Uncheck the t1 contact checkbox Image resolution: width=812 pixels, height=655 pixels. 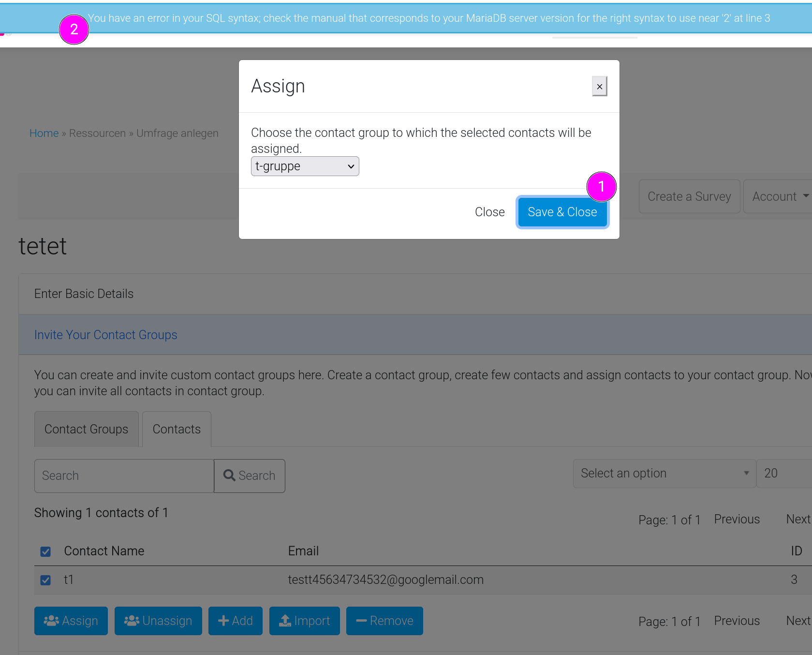point(45,580)
